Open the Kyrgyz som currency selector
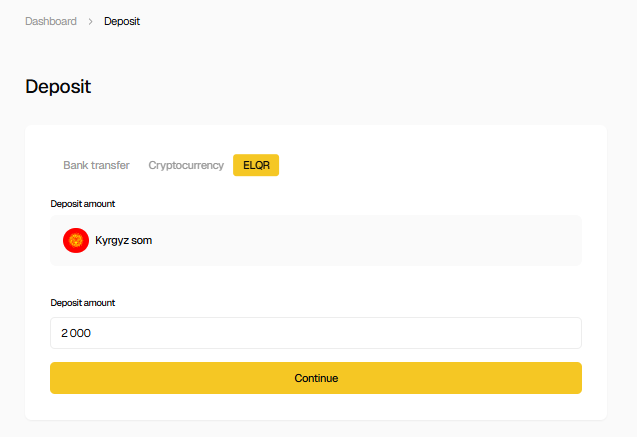 click(316, 240)
